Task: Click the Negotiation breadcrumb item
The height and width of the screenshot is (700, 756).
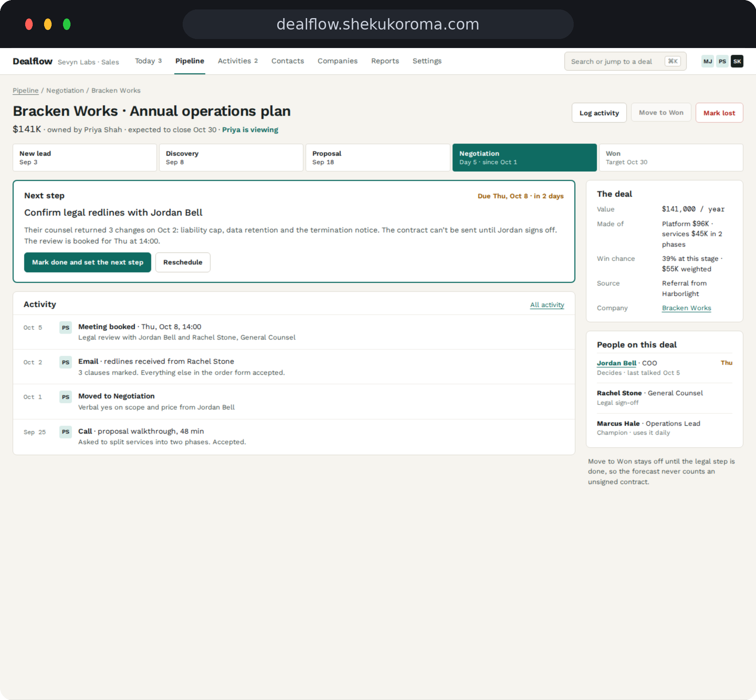Action: tap(65, 90)
